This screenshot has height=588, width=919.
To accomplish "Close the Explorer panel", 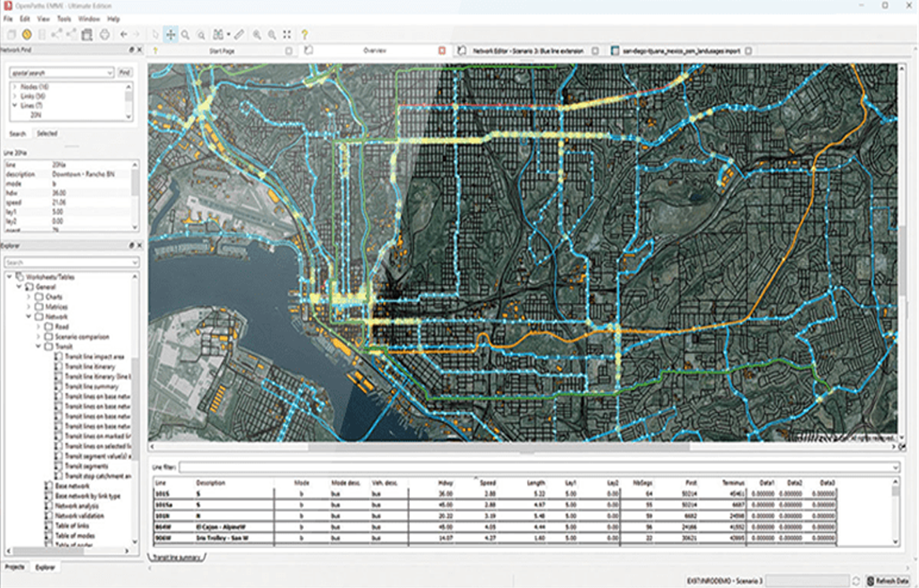I will pos(140,246).
